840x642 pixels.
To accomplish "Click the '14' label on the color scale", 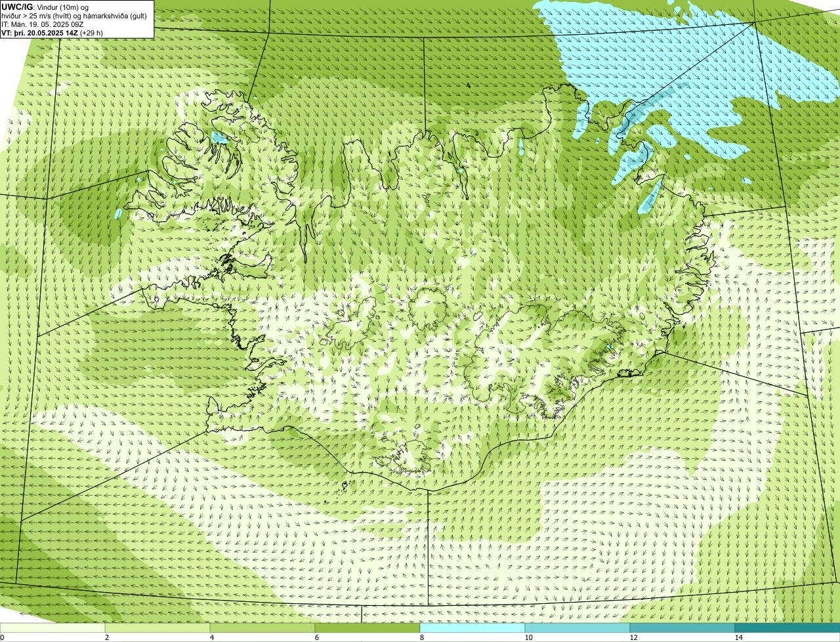I will (738, 637).
